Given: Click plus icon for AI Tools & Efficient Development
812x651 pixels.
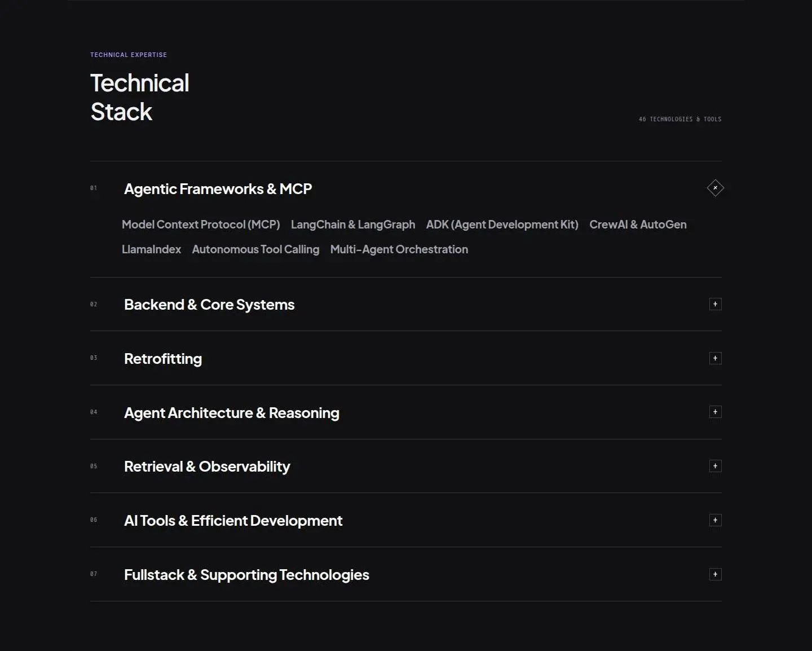Looking at the screenshot, I should tap(715, 520).
